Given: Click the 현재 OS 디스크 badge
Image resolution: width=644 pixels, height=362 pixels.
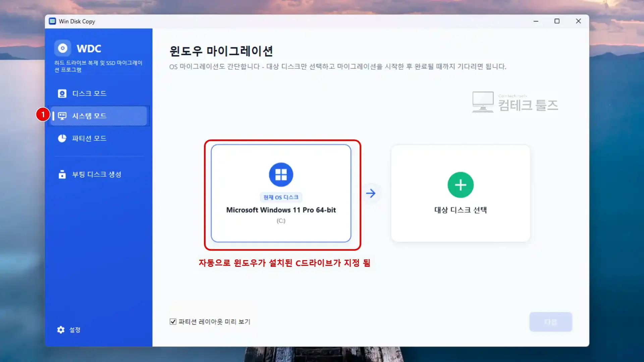Looking at the screenshot, I should point(281,197).
